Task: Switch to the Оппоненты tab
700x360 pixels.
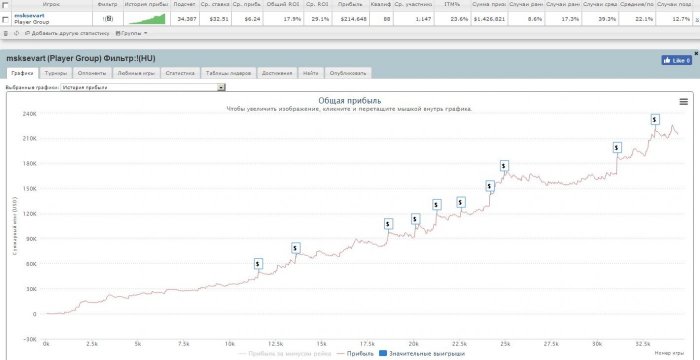Action: click(x=92, y=73)
